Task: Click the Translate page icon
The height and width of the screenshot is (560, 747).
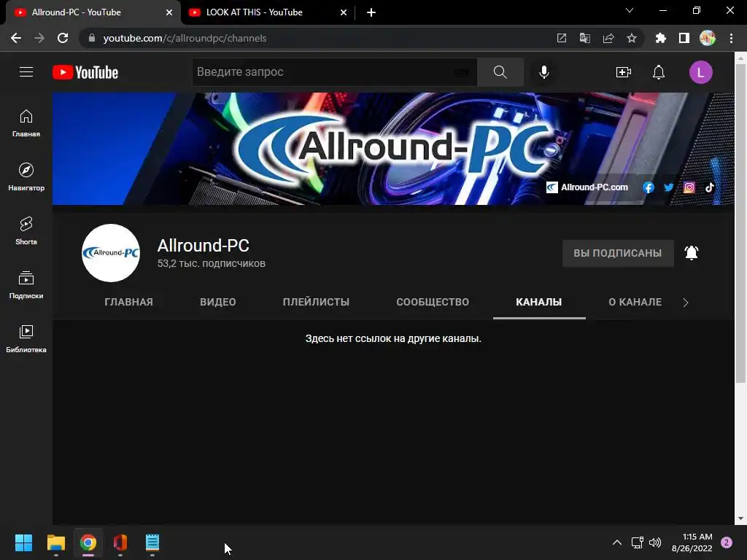Action: 585,38
